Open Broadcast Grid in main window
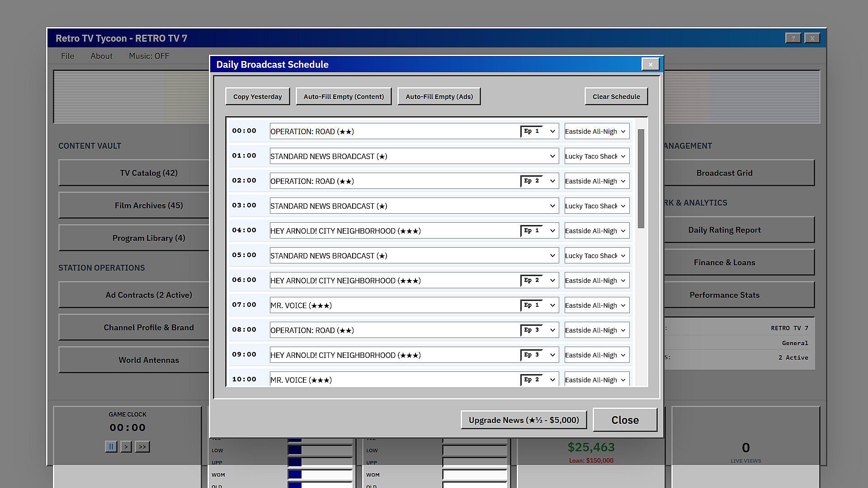This screenshot has height=488, width=868. pos(739,173)
